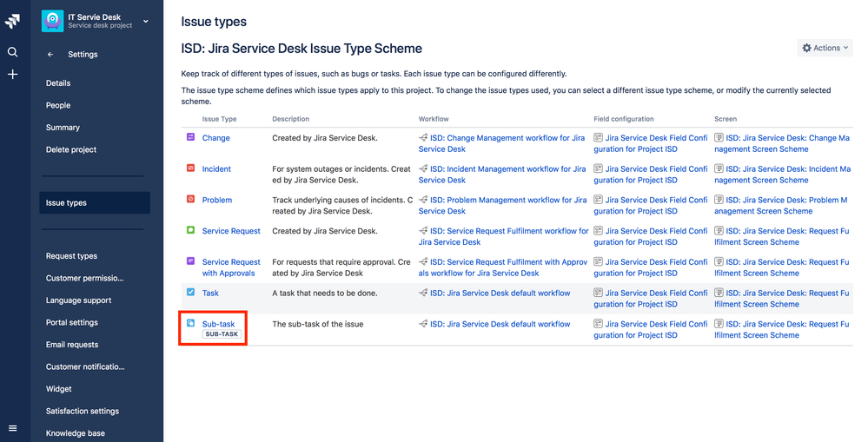Open People settings page

point(58,105)
